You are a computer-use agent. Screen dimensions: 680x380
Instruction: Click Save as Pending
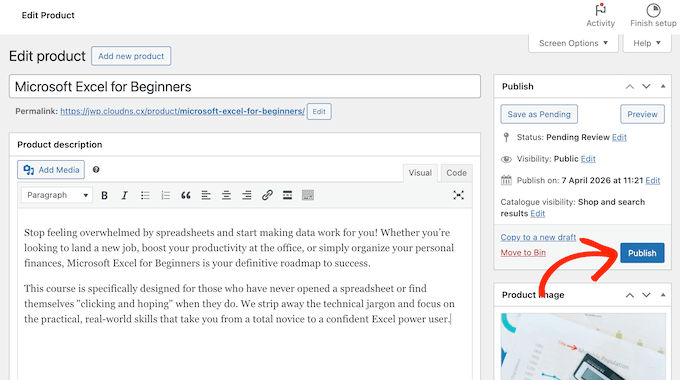click(539, 114)
